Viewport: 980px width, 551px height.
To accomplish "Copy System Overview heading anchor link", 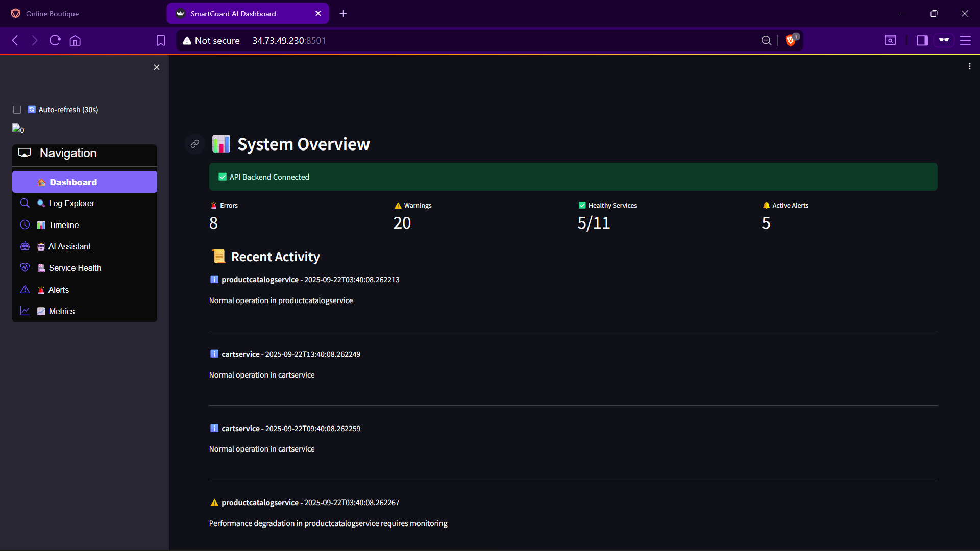I will (x=194, y=144).
